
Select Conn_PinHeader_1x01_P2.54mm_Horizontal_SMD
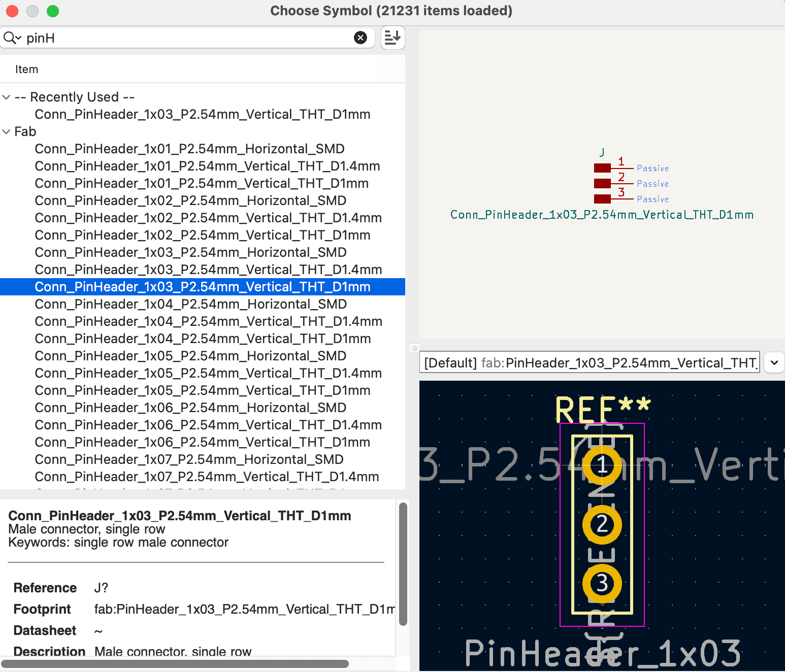coord(190,149)
